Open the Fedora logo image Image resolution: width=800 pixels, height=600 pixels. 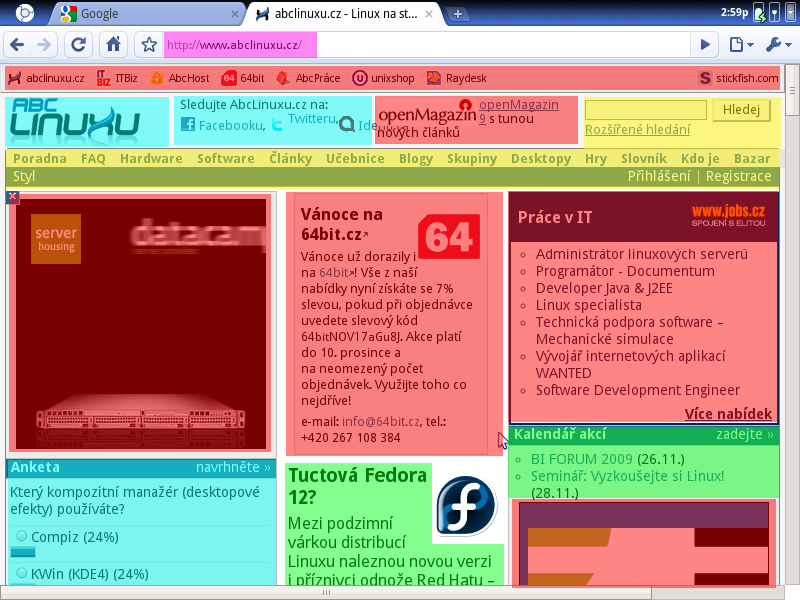464,506
